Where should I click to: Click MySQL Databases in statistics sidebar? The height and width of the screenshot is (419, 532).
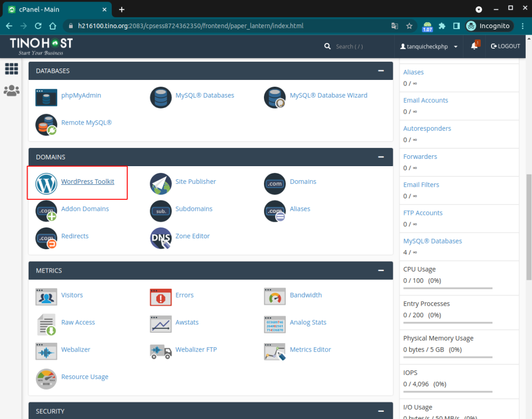tap(433, 241)
